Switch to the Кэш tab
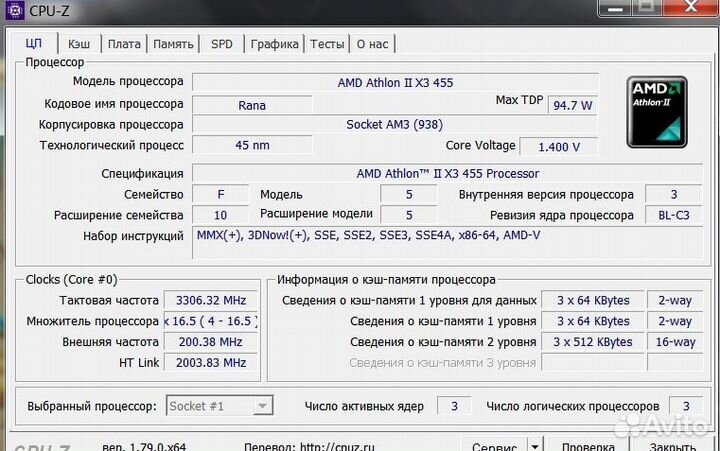Screen dimensions: 720x451 point(79,44)
